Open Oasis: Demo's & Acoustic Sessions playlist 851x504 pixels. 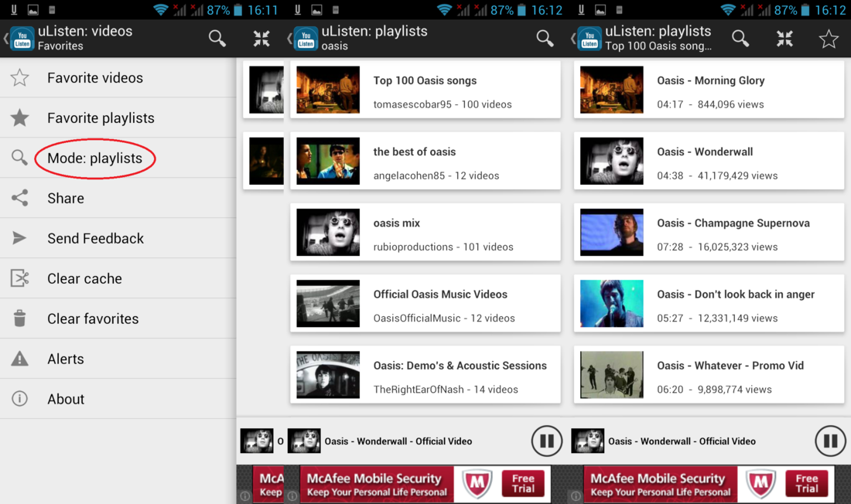click(425, 375)
